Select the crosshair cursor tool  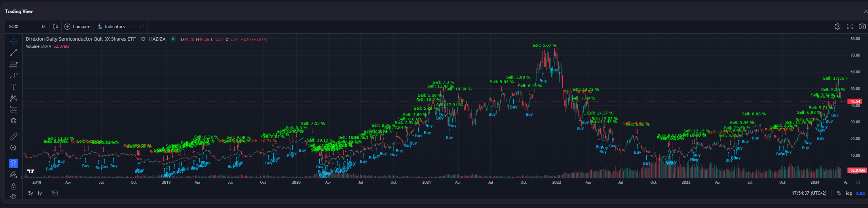pyautogui.click(x=13, y=41)
